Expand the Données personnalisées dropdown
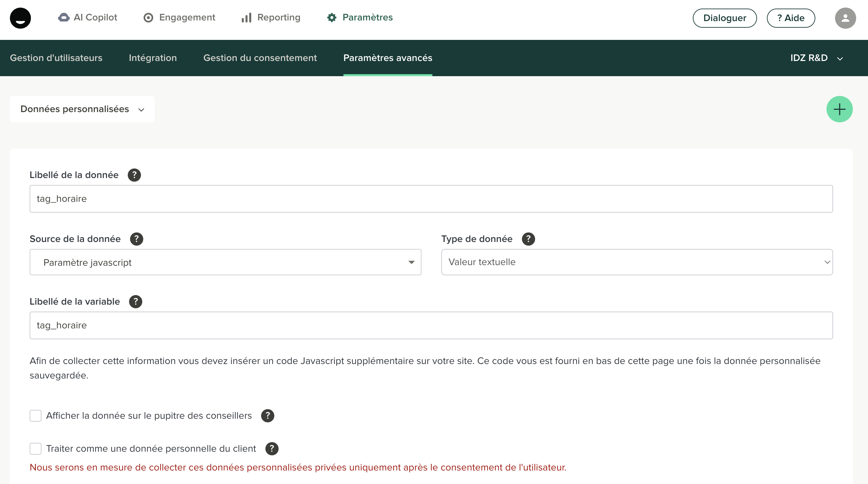 pyautogui.click(x=82, y=109)
